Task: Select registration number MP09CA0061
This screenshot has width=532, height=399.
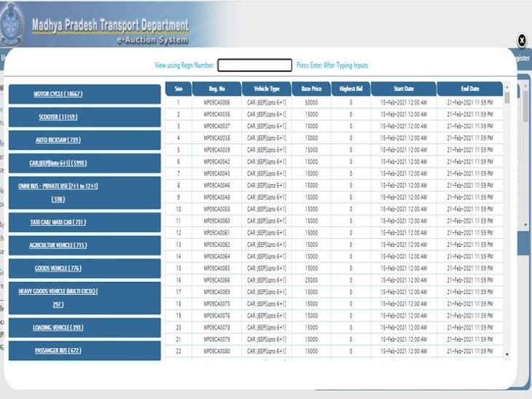Action: tap(216, 233)
